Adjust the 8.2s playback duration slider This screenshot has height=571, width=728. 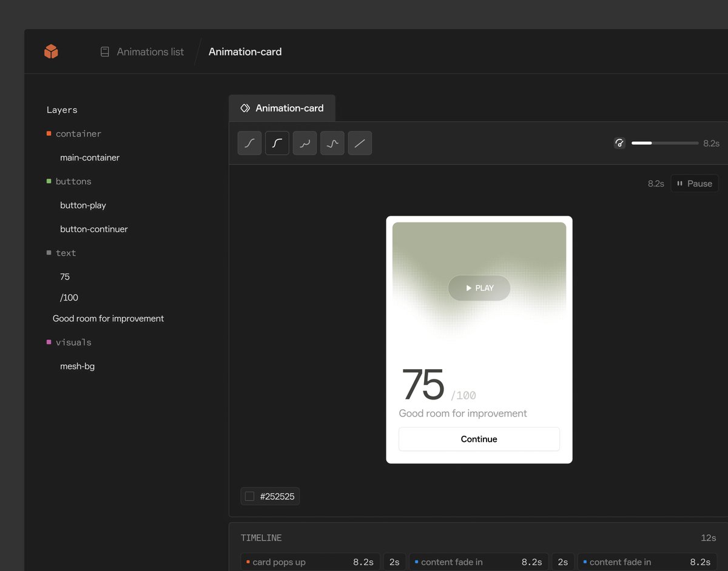(664, 143)
